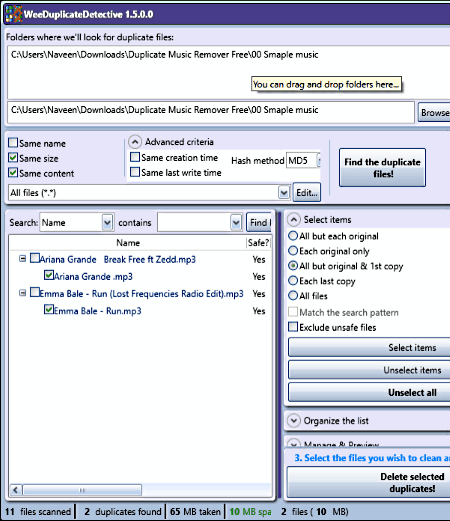Viewport: 450px width, 521px height.
Task: Click the Find button next to search
Action: point(259,222)
